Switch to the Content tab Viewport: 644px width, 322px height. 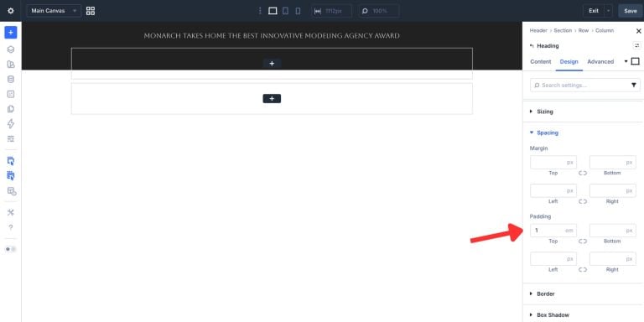(x=541, y=61)
